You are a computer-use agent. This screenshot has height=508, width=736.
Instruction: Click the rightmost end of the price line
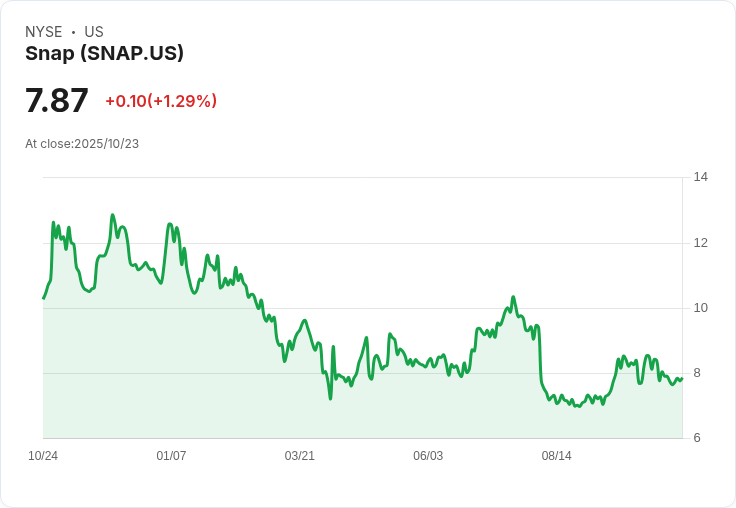pyautogui.click(x=682, y=378)
